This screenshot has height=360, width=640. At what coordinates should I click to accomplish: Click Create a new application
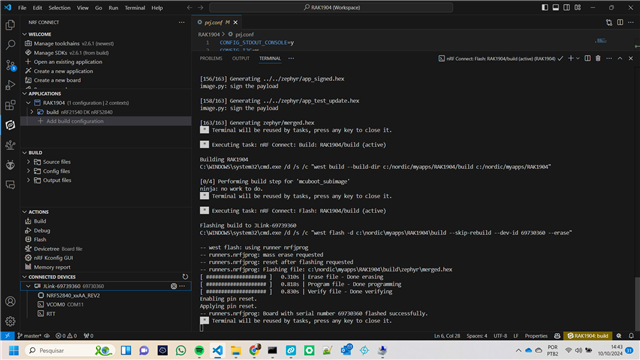[63, 71]
